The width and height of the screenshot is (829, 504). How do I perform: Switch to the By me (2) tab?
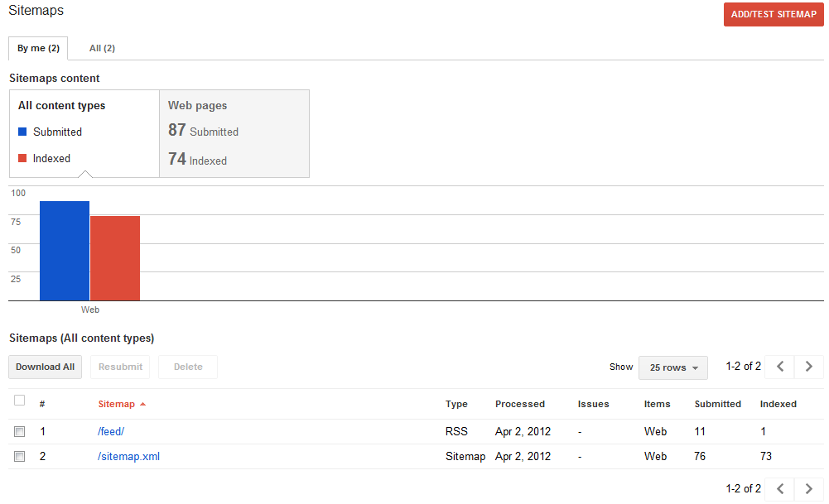[38, 48]
